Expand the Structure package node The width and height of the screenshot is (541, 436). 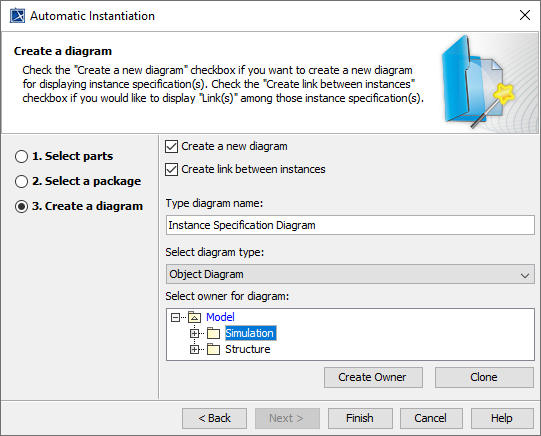(194, 349)
